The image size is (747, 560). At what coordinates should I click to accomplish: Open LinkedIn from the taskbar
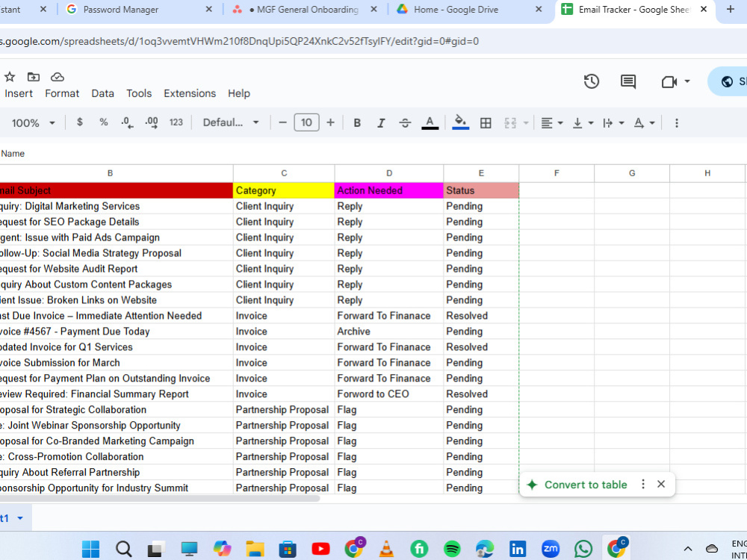tap(518, 549)
